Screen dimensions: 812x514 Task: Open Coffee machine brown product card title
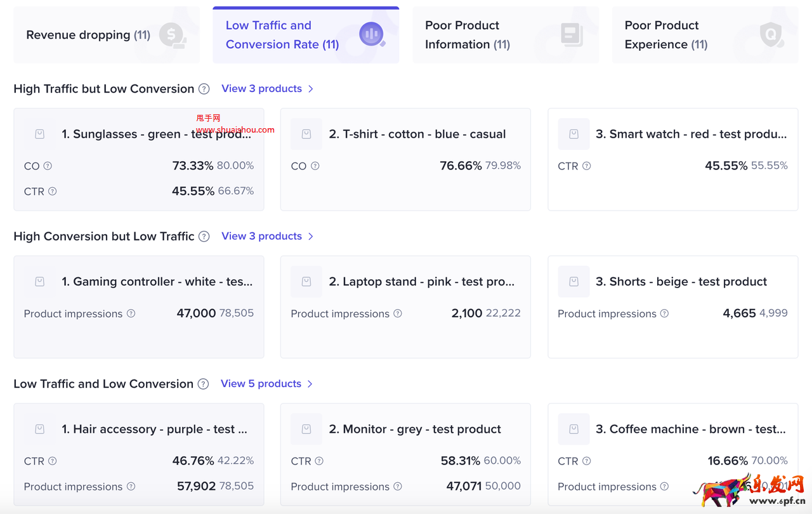click(x=690, y=430)
